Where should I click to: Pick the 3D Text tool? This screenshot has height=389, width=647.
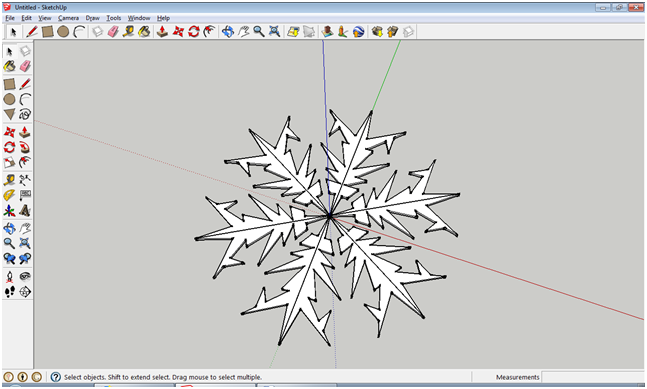point(25,211)
